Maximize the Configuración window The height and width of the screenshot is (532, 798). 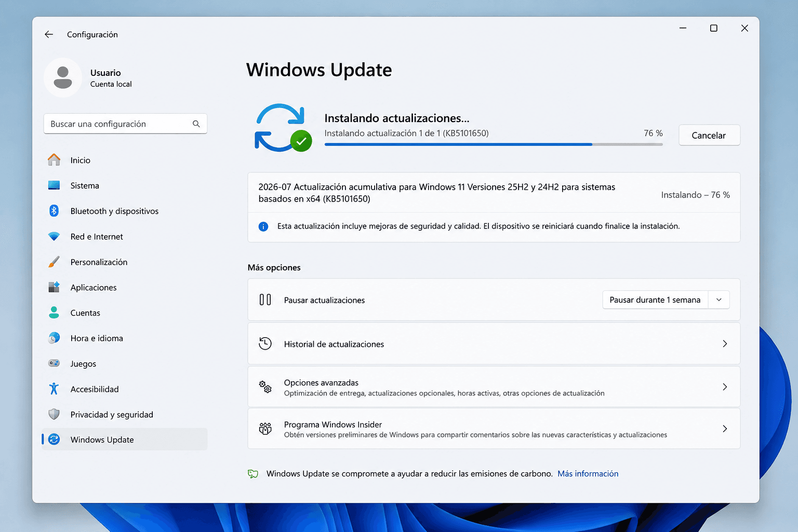714,28
